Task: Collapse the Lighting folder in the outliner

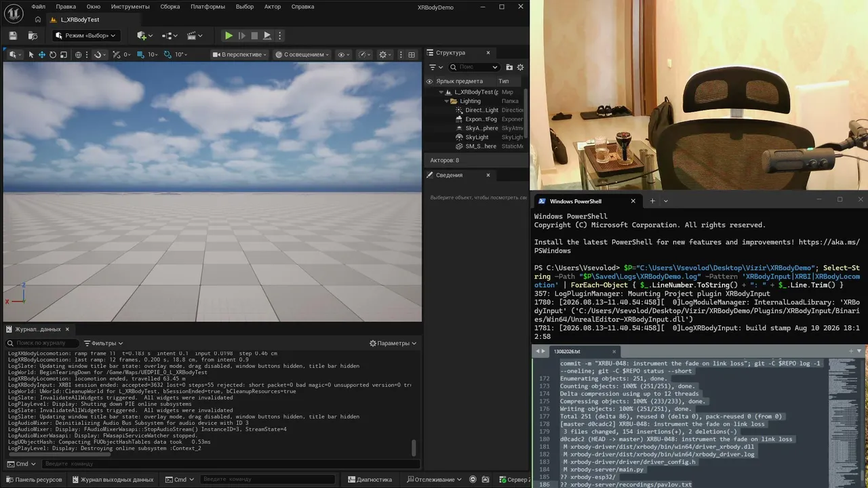Action: coord(447,101)
